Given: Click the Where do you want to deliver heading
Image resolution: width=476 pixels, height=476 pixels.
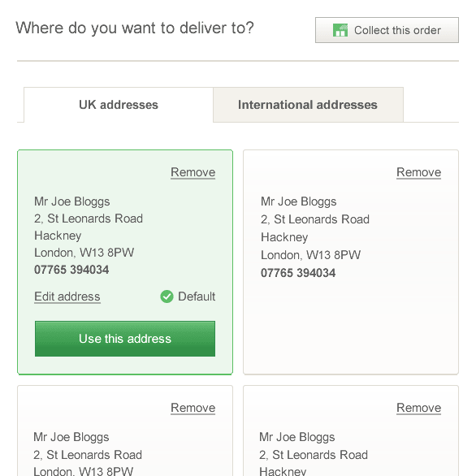Looking at the screenshot, I should tap(135, 28).
